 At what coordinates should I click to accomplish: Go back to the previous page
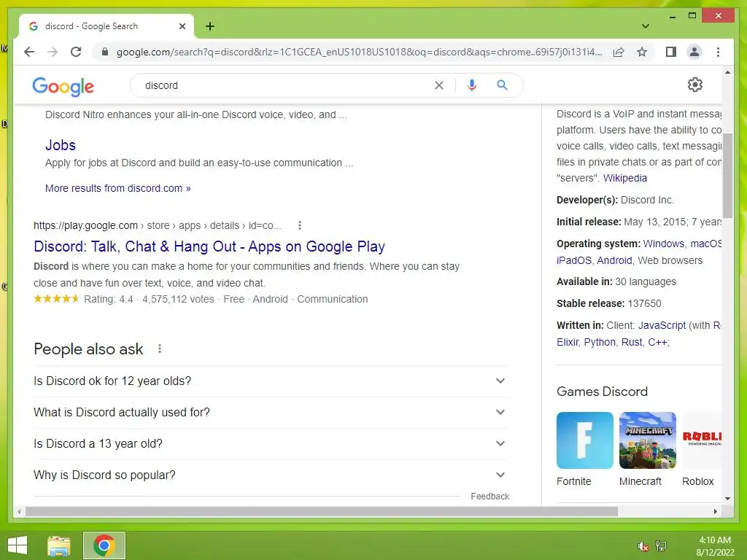(x=29, y=52)
